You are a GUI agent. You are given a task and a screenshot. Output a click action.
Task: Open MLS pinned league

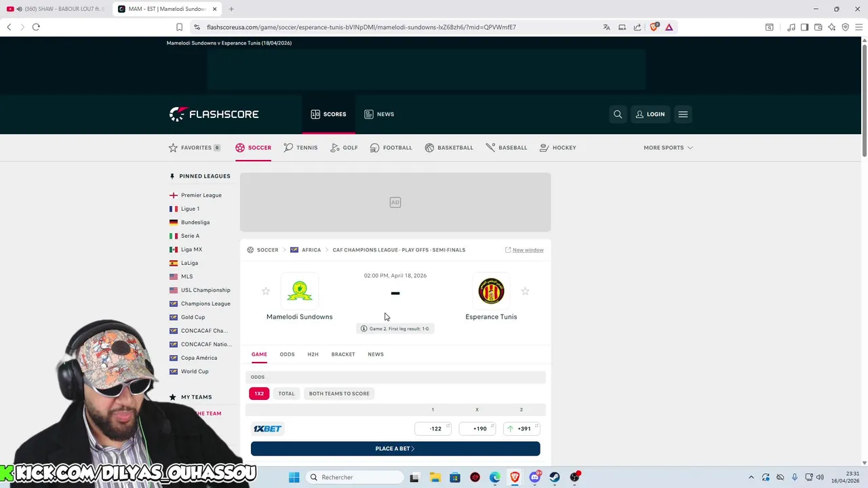point(186,277)
